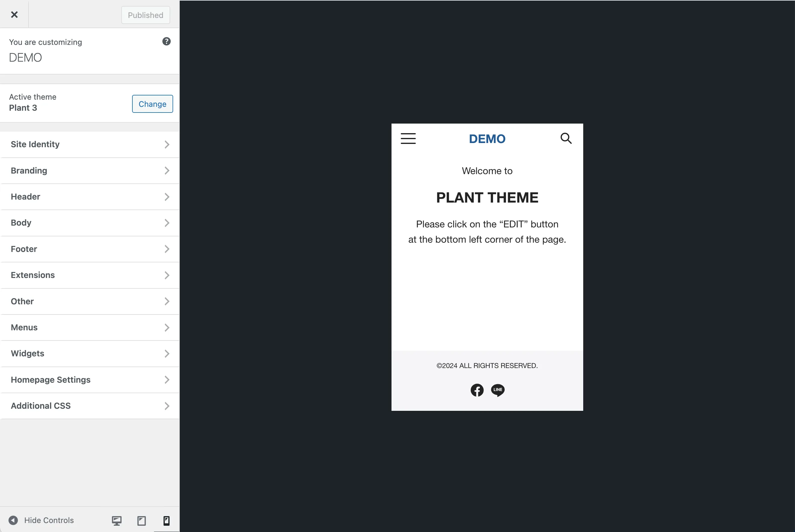The height and width of the screenshot is (532, 795).
Task: Click the LINE social icon
Action: (x=497, y=390)
